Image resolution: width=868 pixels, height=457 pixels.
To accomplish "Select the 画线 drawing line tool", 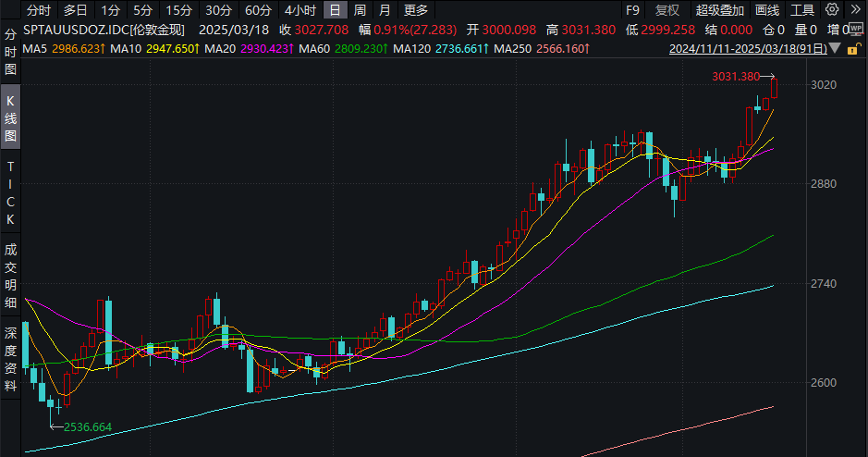I will tap(767, 10).
